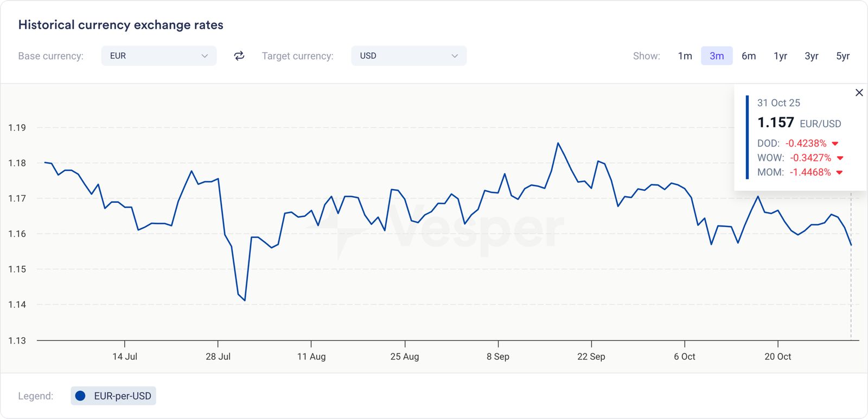This screenshot has width=868, height=419.
Task: Close the 31 Oct 25 tooltip
Action: (x=859, y=93)
